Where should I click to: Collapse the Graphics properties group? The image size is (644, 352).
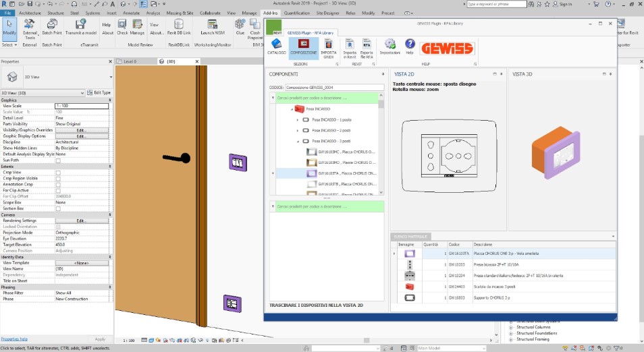click(x=109, y=100)
